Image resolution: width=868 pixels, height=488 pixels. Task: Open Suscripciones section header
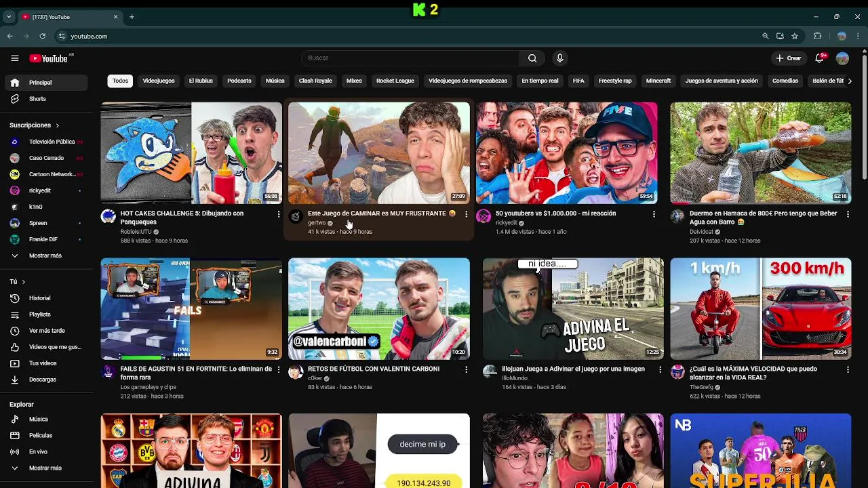34,125
